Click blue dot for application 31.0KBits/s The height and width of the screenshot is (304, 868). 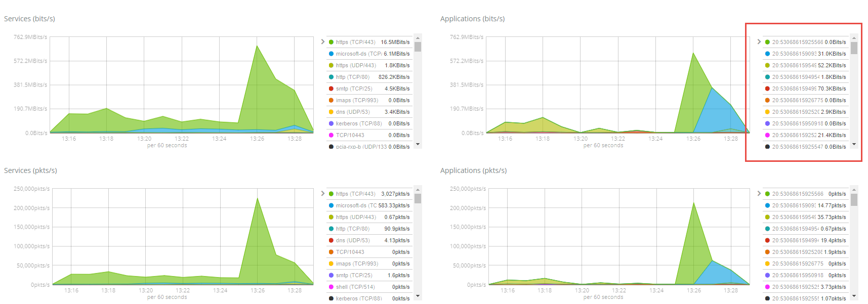(x=767, y=54)
